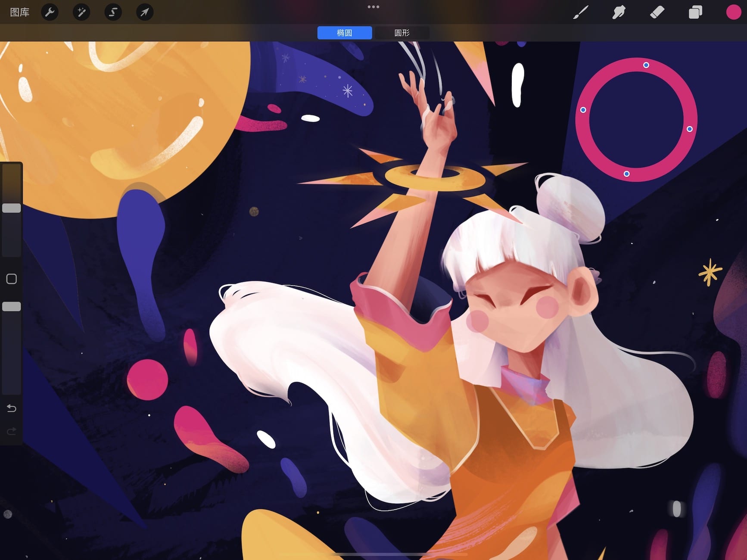Open the Layers panel
Image resolution: width=747 pixels, height=560 pixels.
695,12
